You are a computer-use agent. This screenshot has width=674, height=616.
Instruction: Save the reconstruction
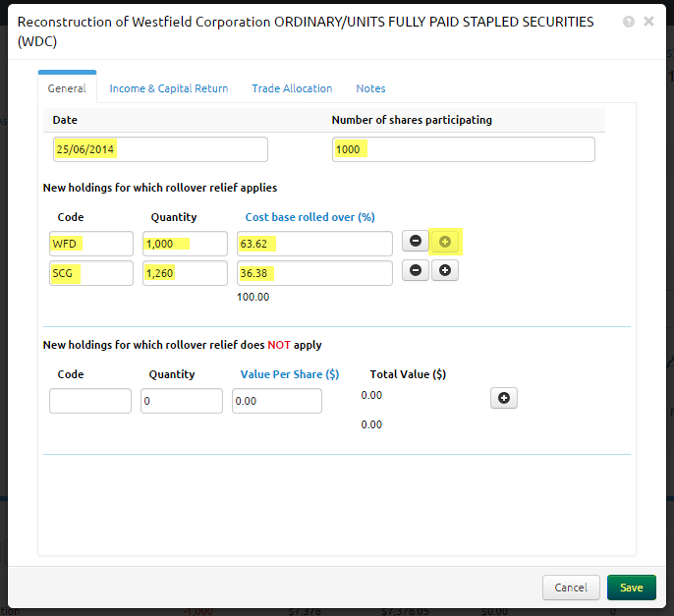632,588
